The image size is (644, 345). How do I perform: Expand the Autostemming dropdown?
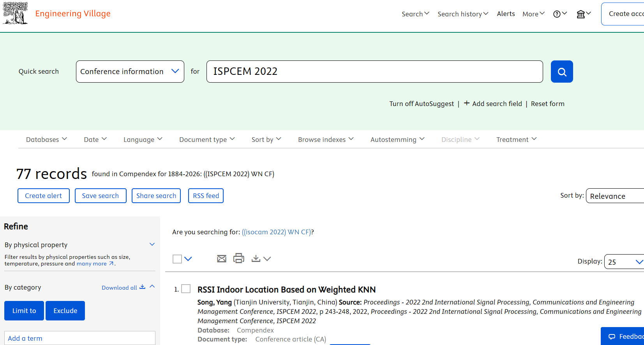coord(397,139)
